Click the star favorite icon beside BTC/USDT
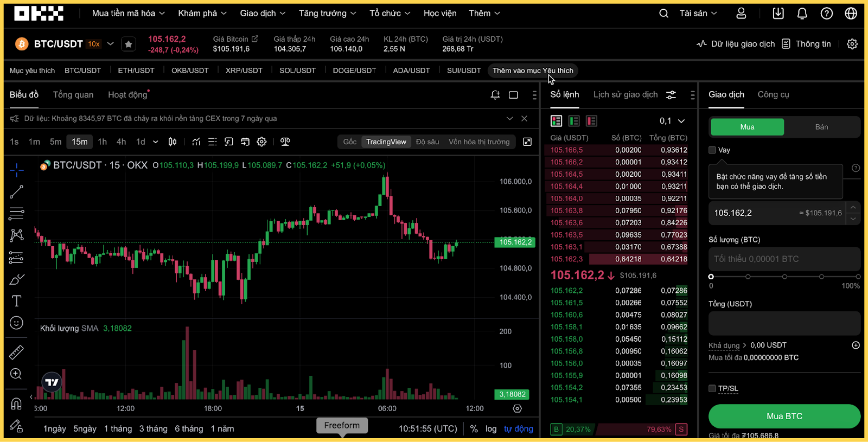 tap(129, 44)
